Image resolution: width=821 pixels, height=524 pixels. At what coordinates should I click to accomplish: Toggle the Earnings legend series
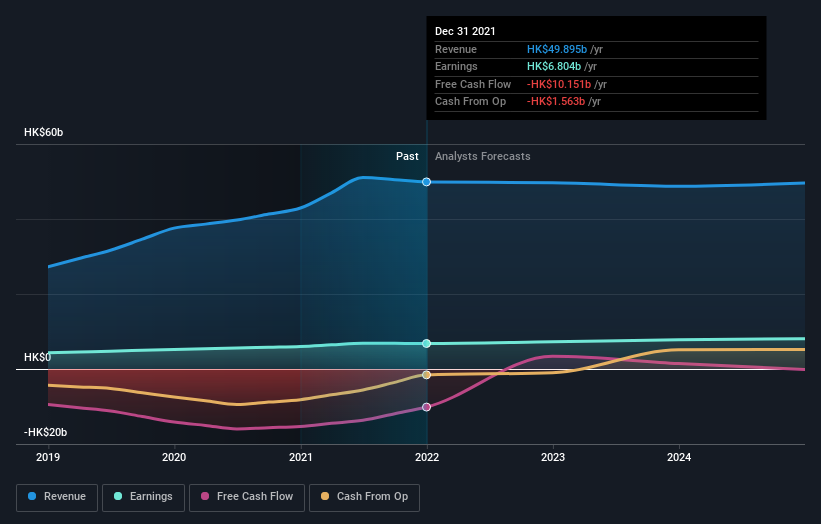coord(143,497)
